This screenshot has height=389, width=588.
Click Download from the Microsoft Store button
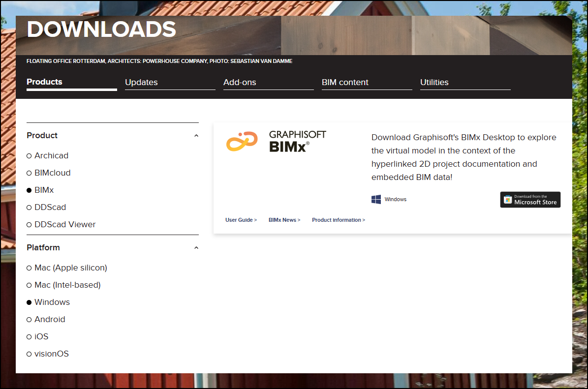pyautogui.click(x=530, y=200)
